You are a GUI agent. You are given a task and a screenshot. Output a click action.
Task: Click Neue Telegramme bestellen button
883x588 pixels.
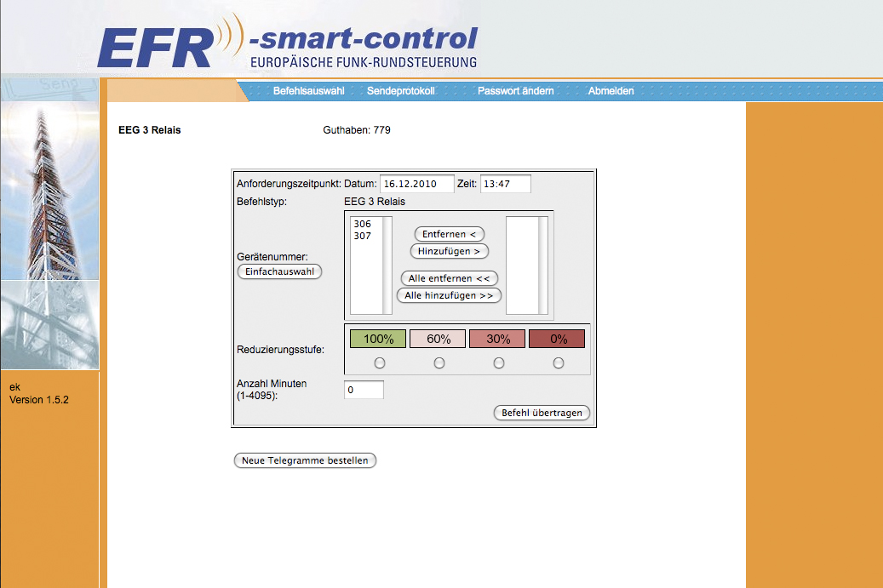click(x=305, y=460)
